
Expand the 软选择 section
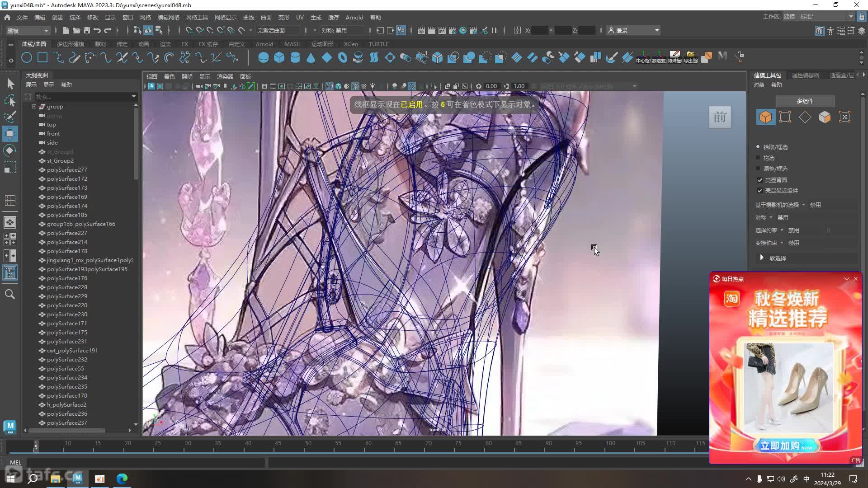point(762,258)
